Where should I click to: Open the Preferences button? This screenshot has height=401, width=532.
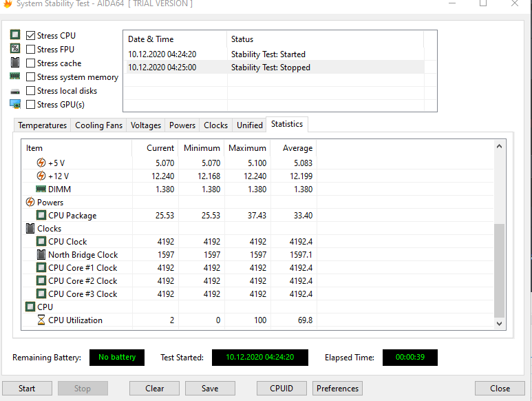click(x=338, y=389)
